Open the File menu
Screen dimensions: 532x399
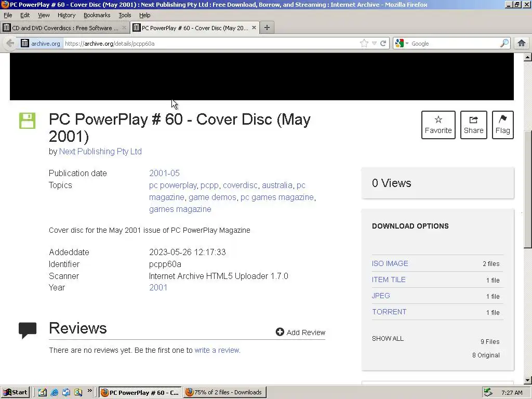[x=8, y=15]
